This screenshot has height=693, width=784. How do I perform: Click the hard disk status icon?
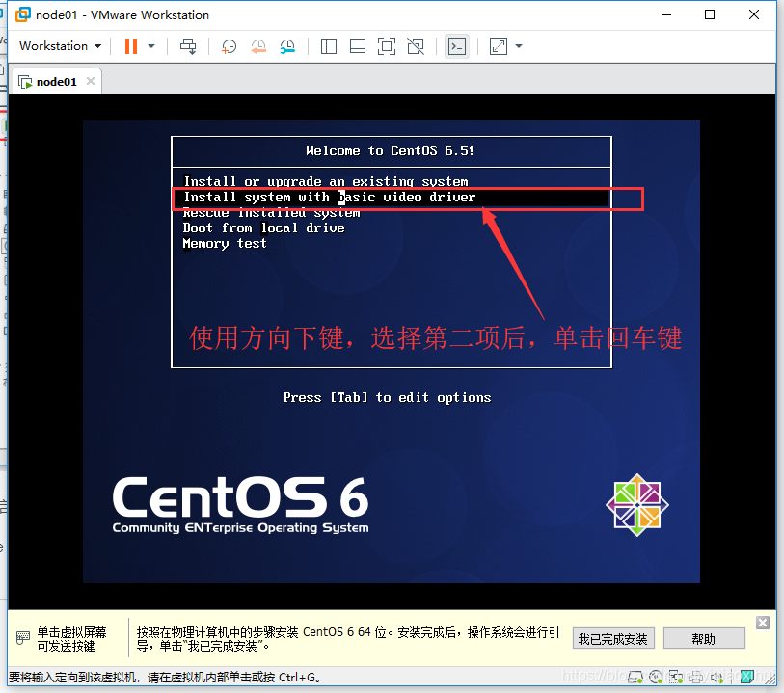(635, 677)
